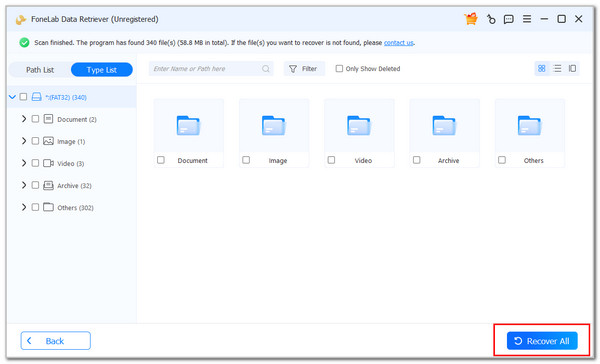Check the Image (1) sidebar checkbox
The height and width of the screenshot is (364, 600).
coord(35,141)
